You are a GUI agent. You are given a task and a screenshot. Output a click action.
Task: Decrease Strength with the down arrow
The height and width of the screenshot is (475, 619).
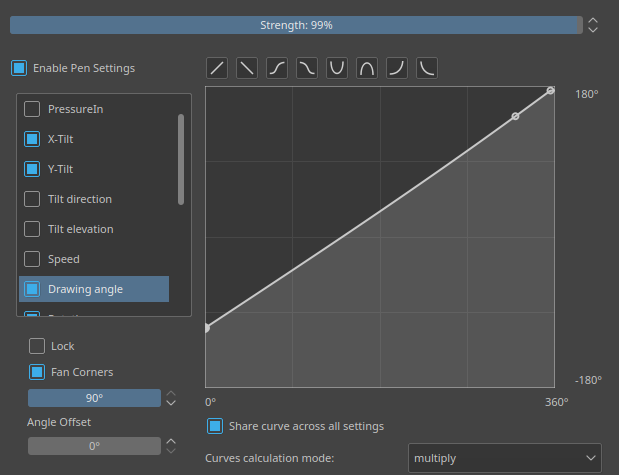[x=593, y=30]
